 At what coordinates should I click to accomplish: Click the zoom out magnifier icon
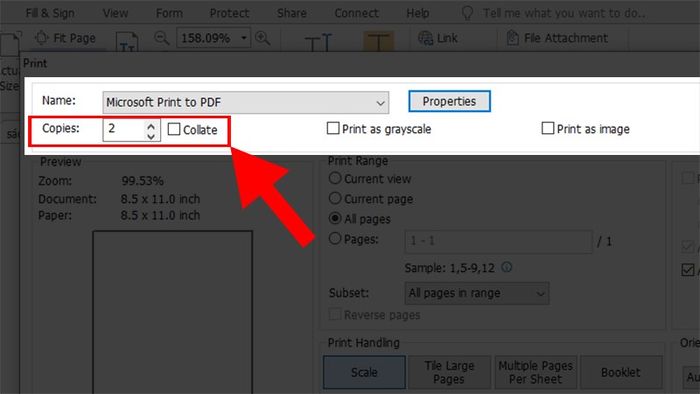click(162, 38)
